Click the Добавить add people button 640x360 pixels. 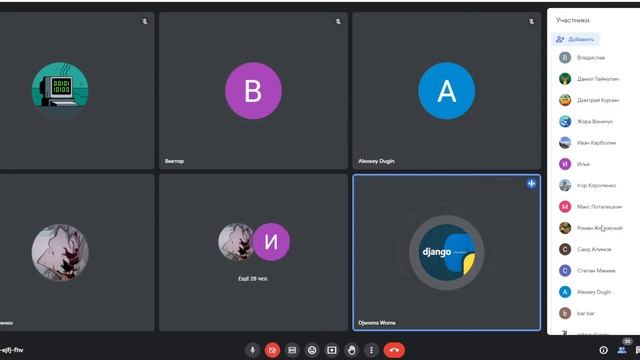576,39
